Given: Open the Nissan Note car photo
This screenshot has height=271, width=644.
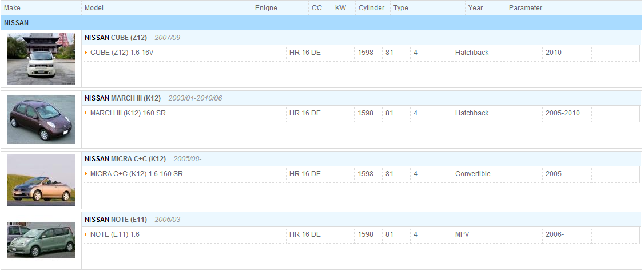Looking at the screenshot, I should click(41, 240).
